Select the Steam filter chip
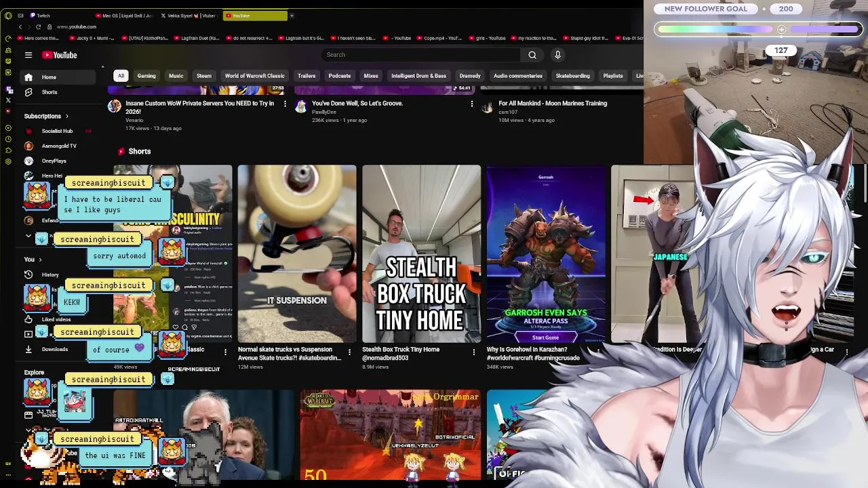This screenshot has height=488, width=868. (203, 76)
